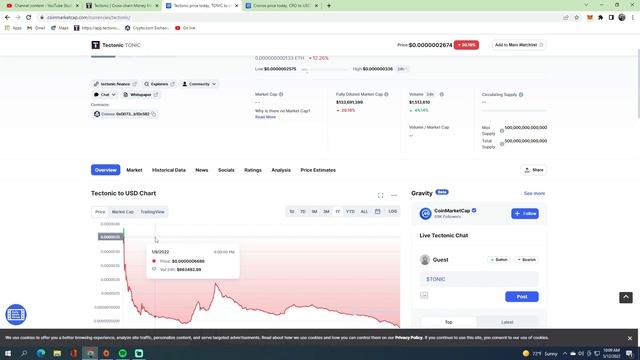Open the Price Estimates tab
640x360 pixels.
pos(318,170)
